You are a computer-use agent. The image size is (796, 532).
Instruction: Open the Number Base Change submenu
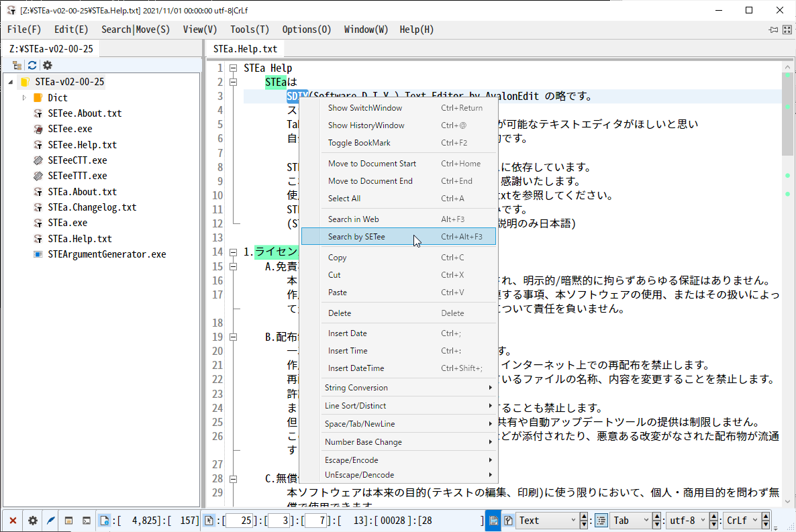pos(399,442)
